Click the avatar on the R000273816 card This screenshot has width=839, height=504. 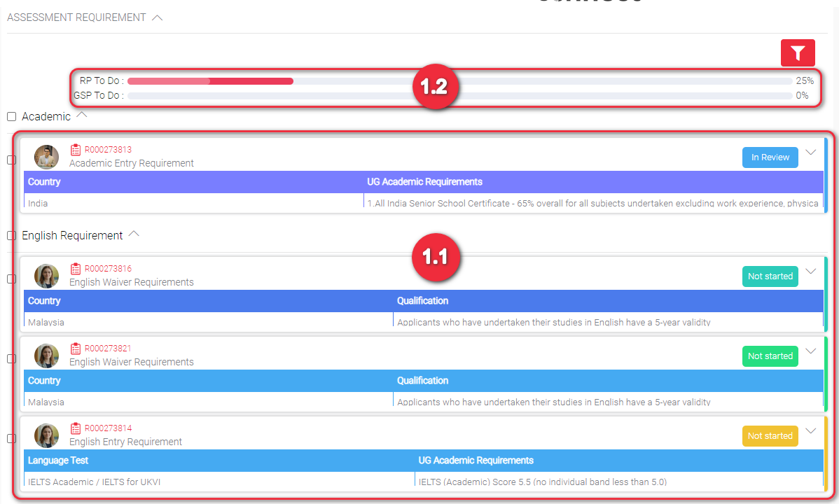pos(47,276)
